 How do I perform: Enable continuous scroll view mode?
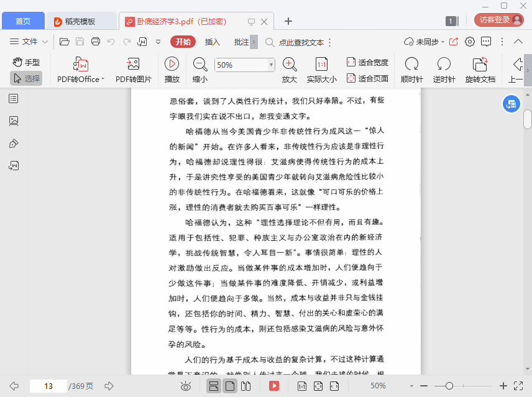214,386
